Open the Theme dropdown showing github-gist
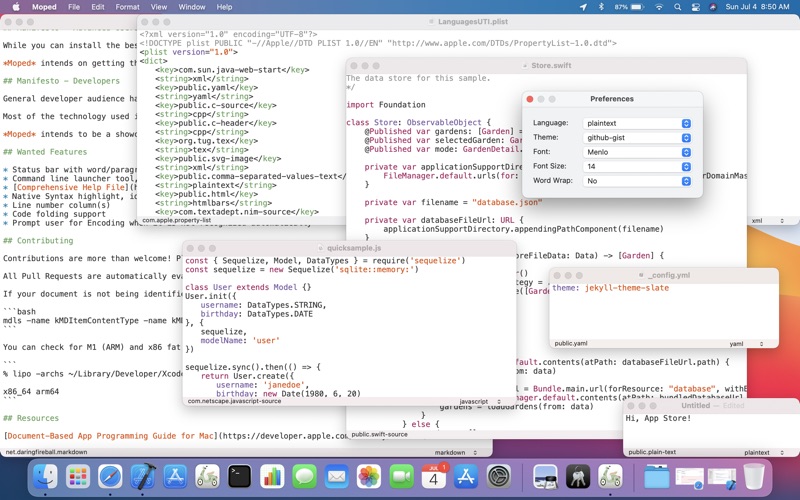Screen dimensions: 800x500 pos(637,138)
